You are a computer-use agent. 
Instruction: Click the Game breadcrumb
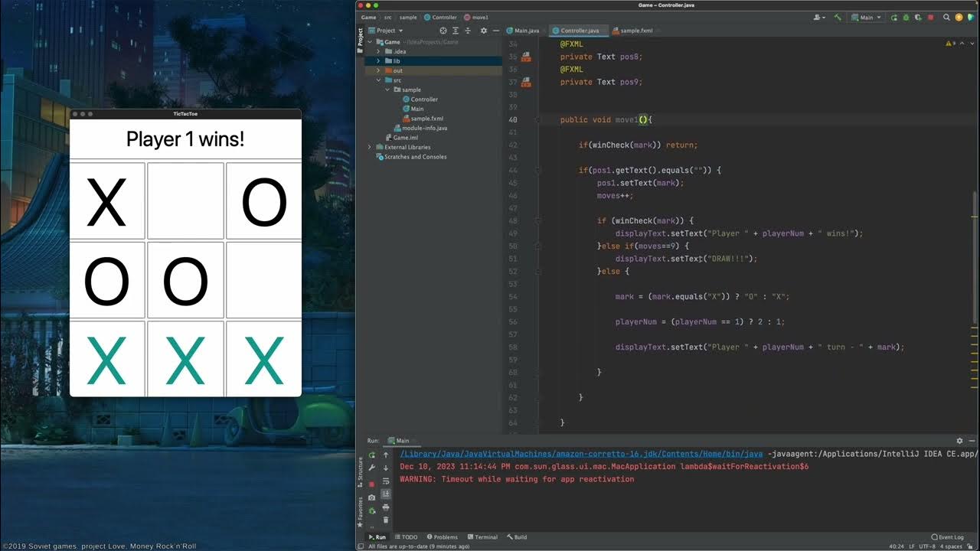pos(369,17)
